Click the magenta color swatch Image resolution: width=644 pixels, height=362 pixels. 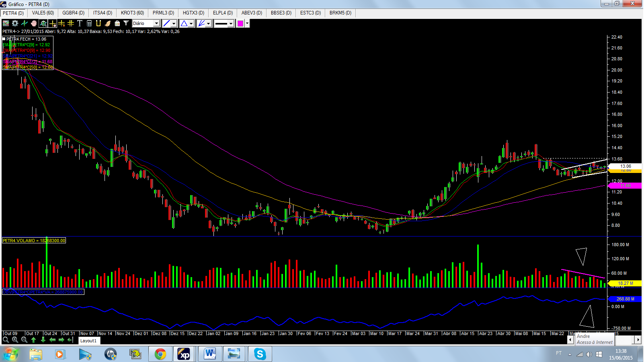point(240,23)
